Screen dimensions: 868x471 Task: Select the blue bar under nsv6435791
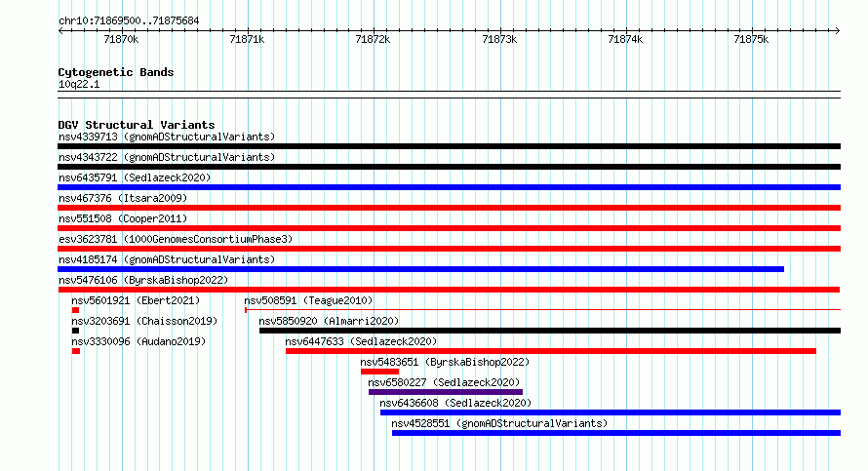(x=449, y=187)
